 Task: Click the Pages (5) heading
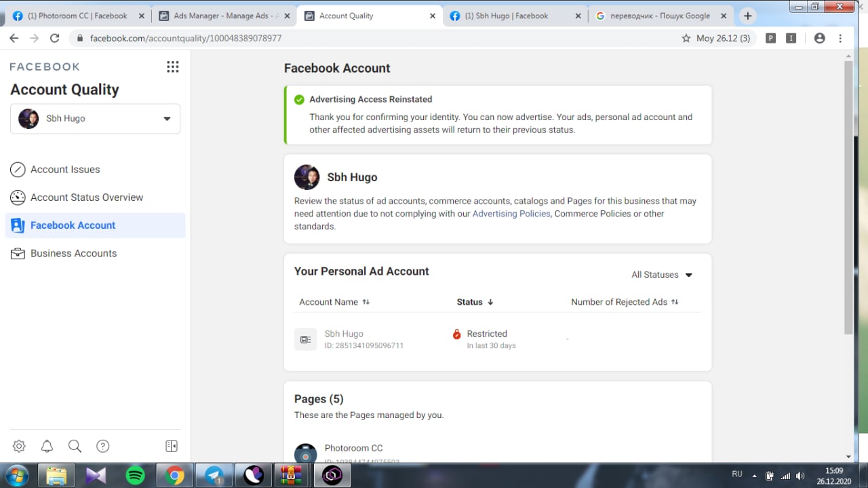coord(319,399)
